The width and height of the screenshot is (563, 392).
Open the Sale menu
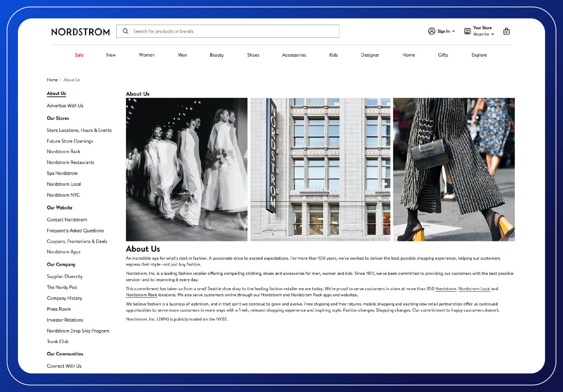point(79,55)
